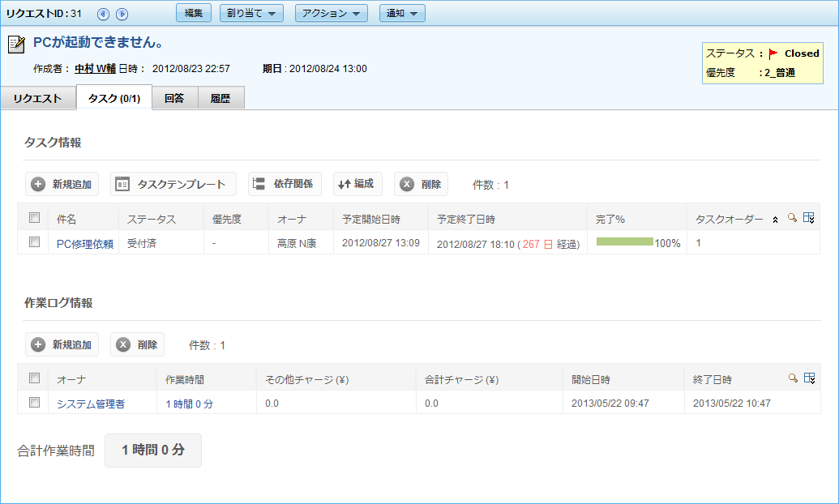Check the PC修理依頼 task row checkbox

35,241
